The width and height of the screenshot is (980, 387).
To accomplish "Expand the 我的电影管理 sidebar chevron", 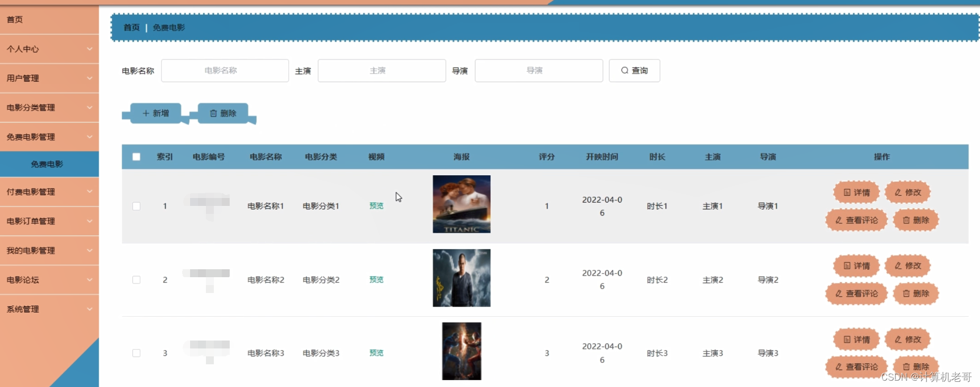I will pos(89,250).
